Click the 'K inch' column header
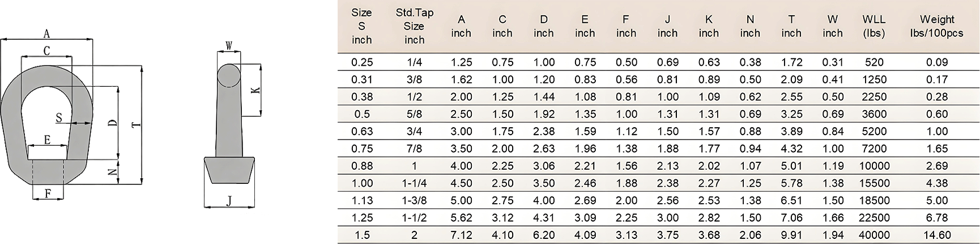This screenshot has height=244, width=980. pyautogui.click(x=709, y=26)
